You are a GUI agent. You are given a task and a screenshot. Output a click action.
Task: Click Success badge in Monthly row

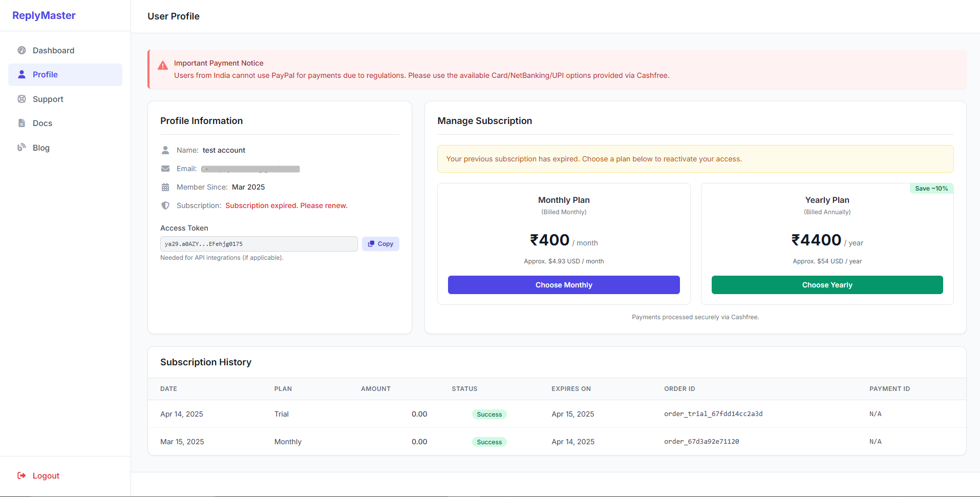click(x=489, y=442)
